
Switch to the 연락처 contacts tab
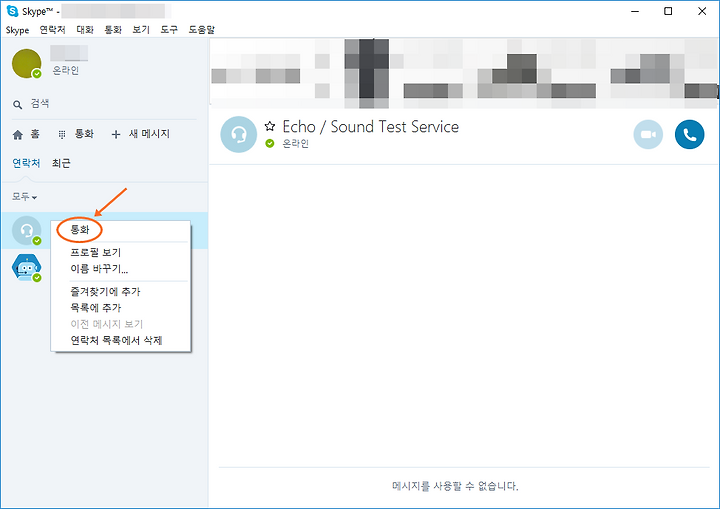(26, 163)
